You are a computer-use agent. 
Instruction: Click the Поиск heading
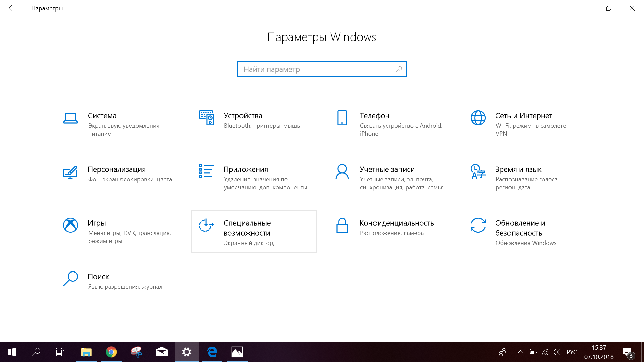(x=98, y=277)
